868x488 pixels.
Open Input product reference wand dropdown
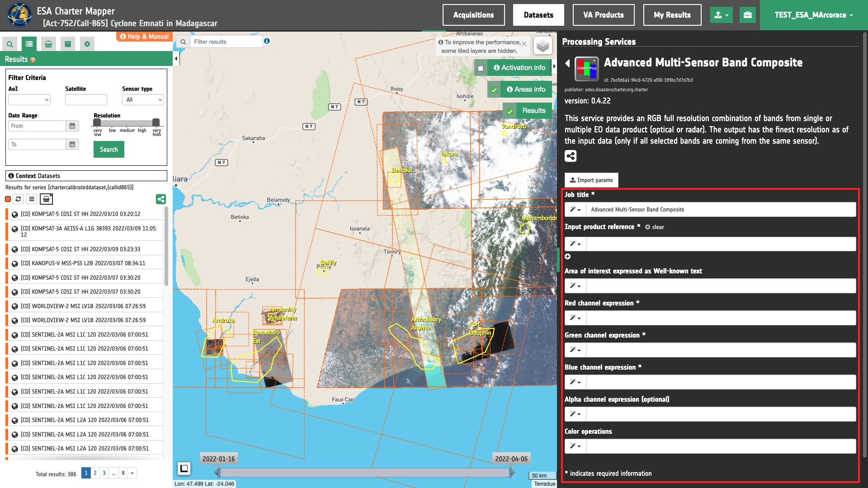coord(576,244)
